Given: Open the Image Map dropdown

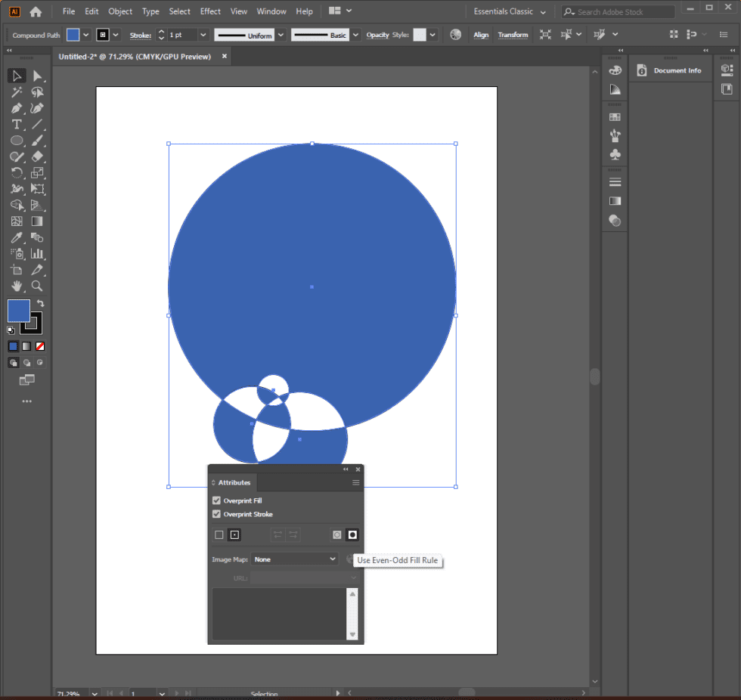Looking at the screenshot, I should 294,559.
